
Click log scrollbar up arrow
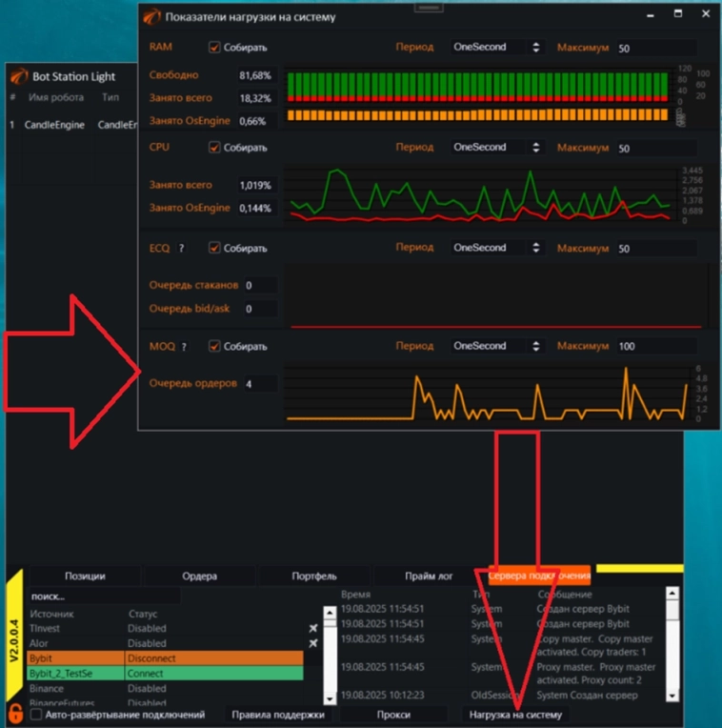click(672, 593)
